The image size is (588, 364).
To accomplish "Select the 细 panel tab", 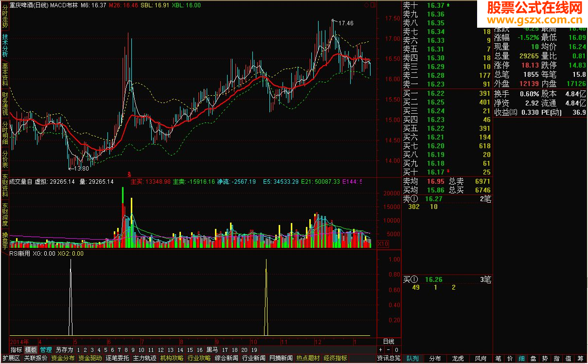I will coord(522,359).
